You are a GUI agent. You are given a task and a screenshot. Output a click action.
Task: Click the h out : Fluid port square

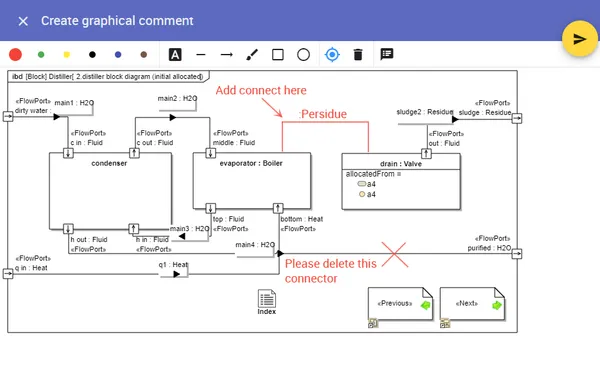tap(68, 229)
